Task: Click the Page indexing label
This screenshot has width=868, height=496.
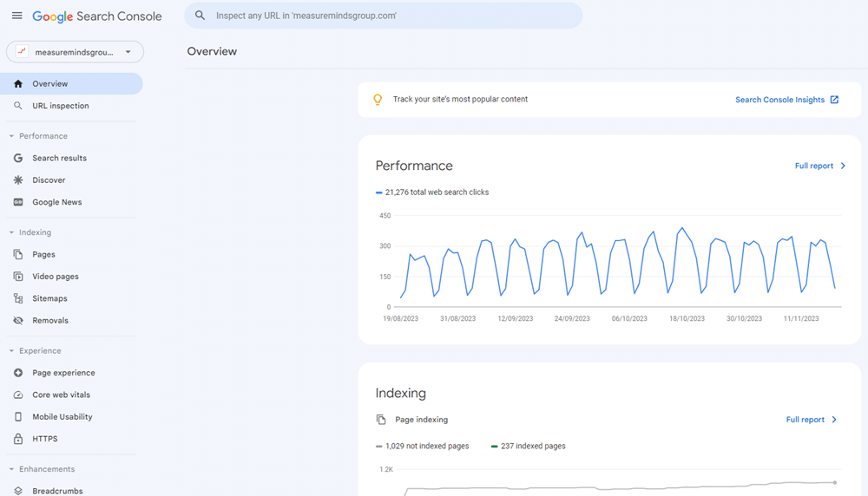Action: 421,420
